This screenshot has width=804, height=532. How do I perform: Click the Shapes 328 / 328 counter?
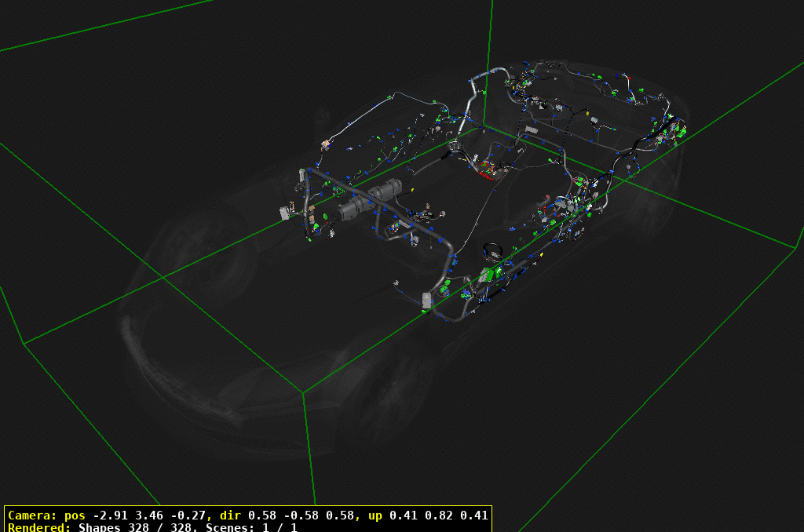(x=138, y=527)
